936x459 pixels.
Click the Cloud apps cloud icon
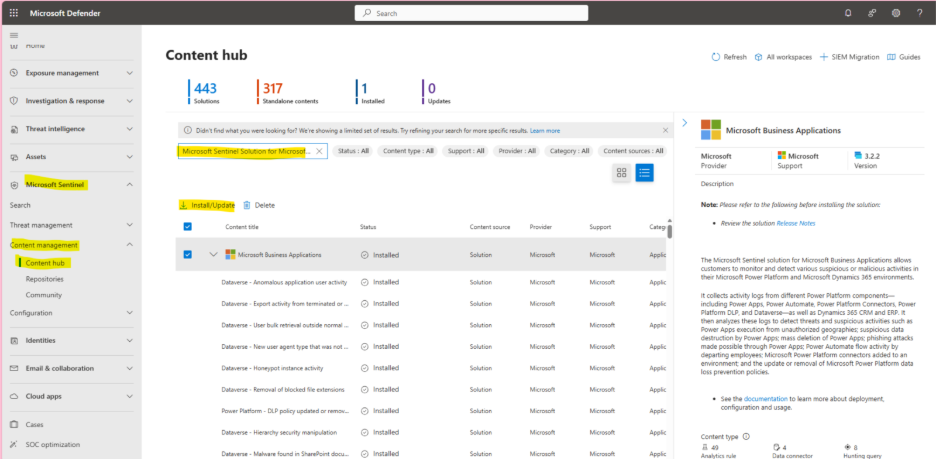[x=14, y=396]
